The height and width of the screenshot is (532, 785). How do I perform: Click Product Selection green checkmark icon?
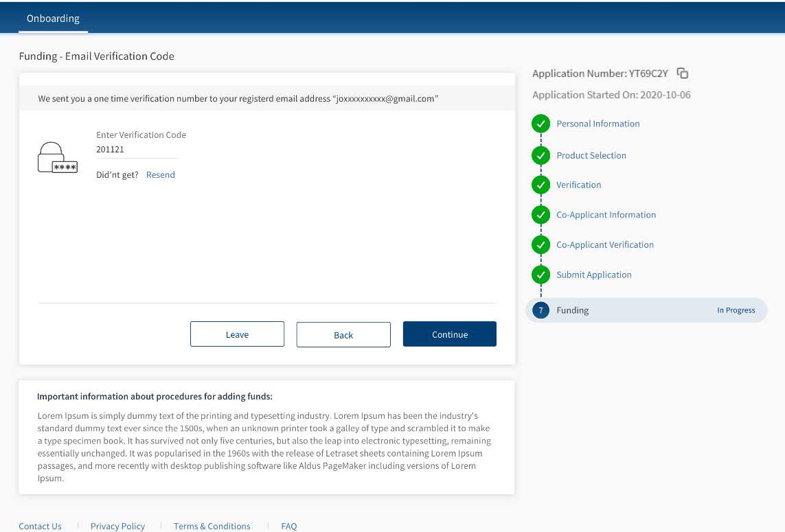541,156
